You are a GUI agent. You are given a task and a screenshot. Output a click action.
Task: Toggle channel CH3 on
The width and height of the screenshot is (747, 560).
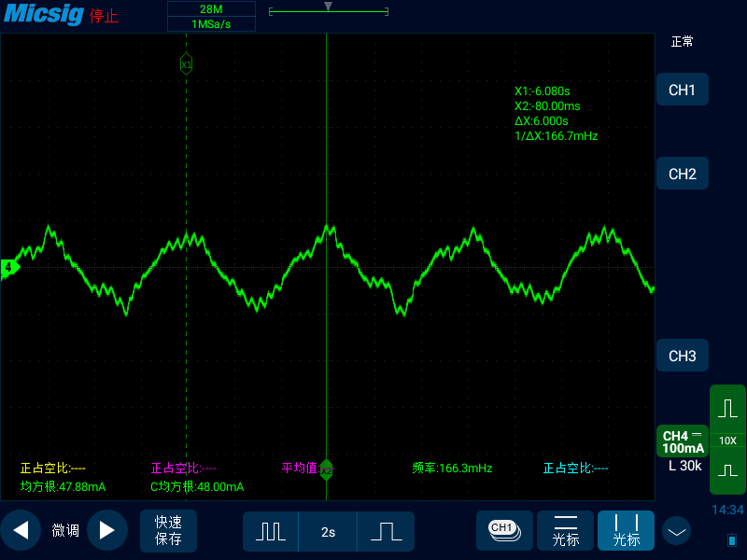tap(683, 356)
